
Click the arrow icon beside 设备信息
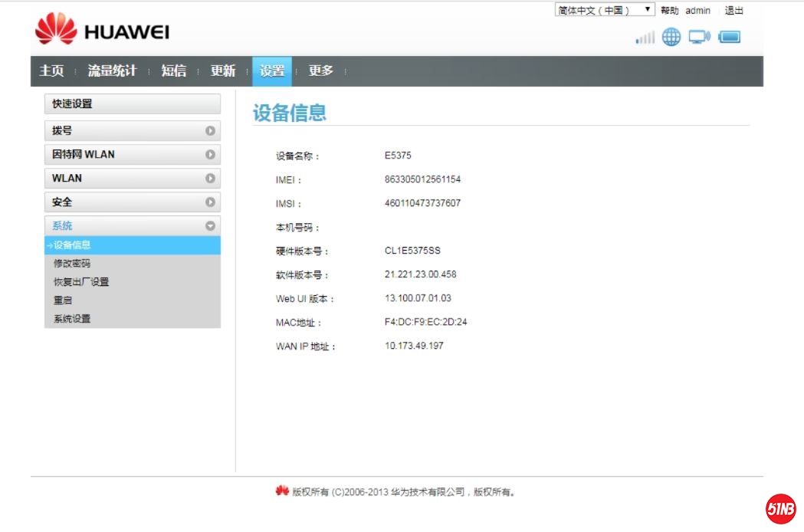[x=50, y=245]
